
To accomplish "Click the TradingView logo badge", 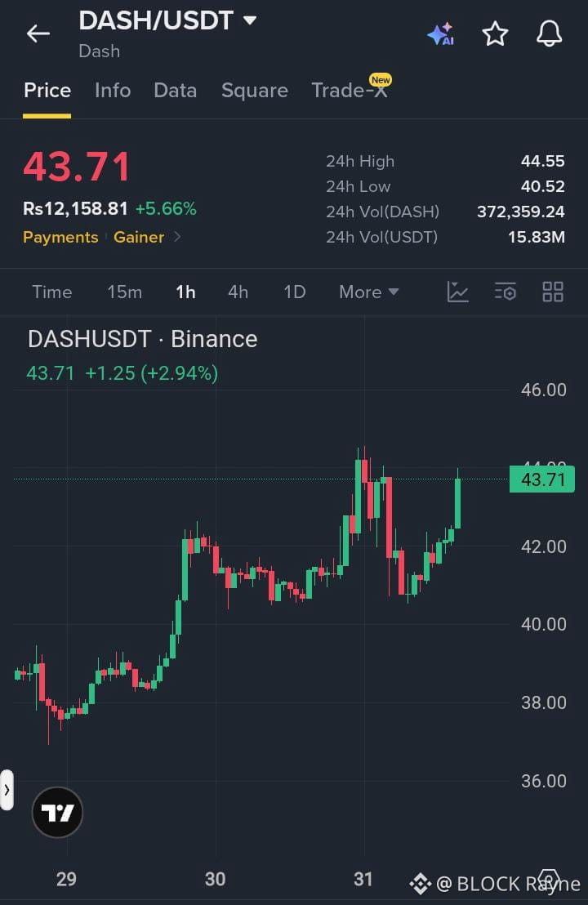I will (58, 813).
